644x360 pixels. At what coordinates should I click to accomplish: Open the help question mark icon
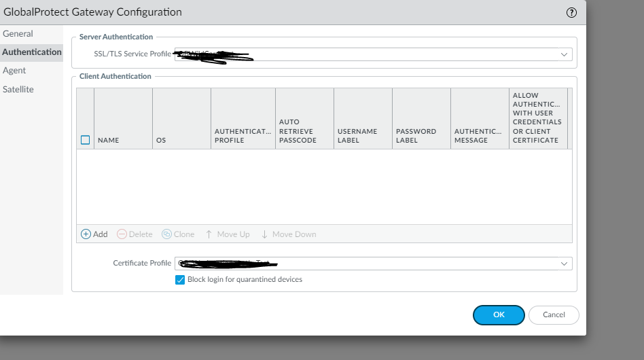[x=571, y=13]
